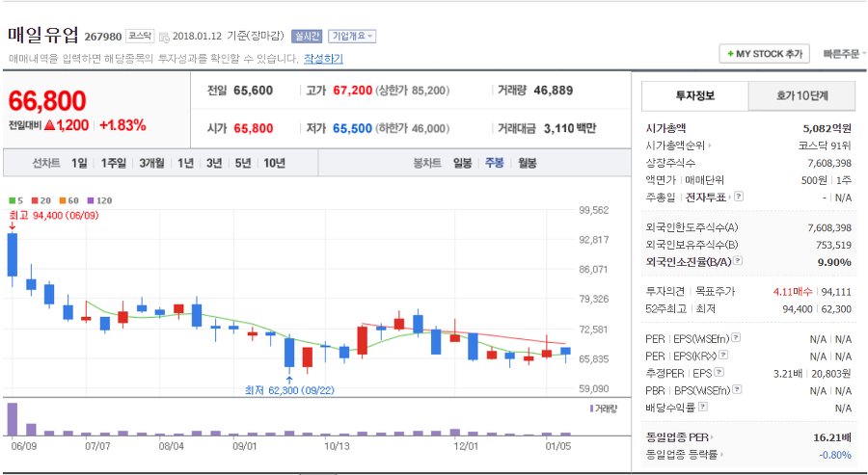Click the orange 60-day moving average legend square
868x475 pixels.
(63, 200)
